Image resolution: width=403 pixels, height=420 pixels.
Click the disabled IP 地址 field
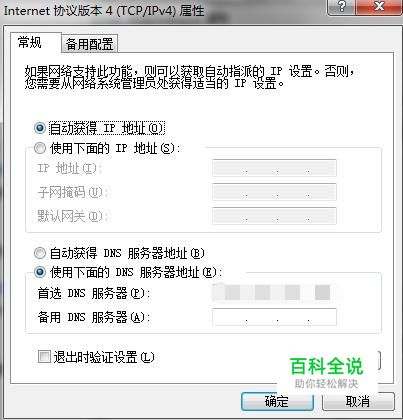274,168
